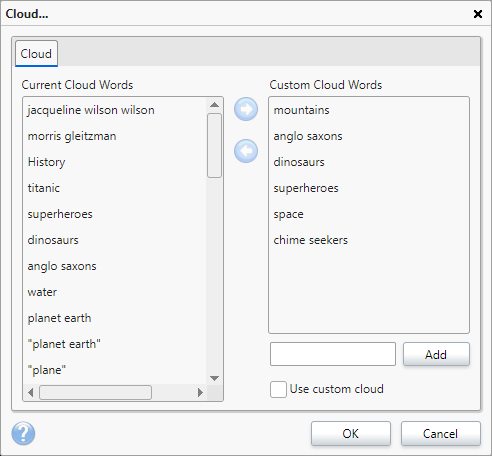Screen dimensions: 492x456
Task: Dismiss the dialog with Cancel
Action: [441, 433]
